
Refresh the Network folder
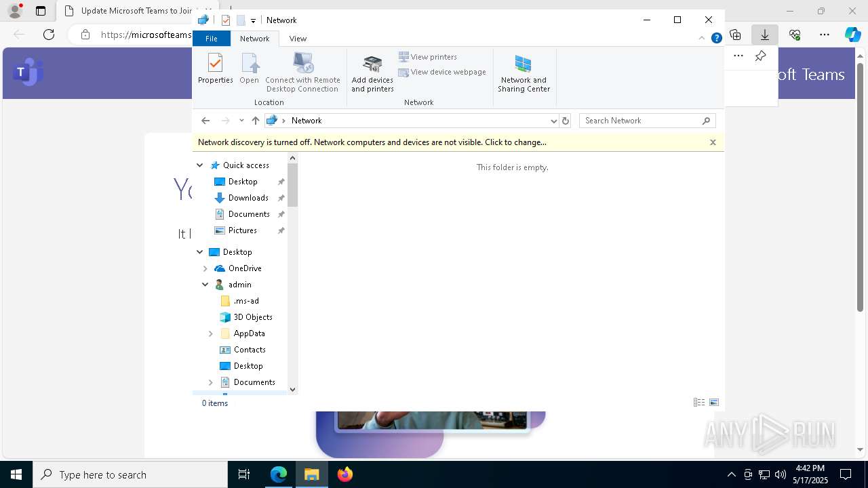click(566, 121)
